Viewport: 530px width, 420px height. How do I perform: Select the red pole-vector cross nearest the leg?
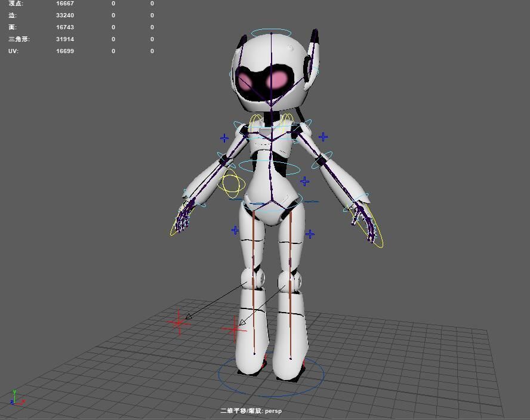pyautogui.click(x=234, y=329)
